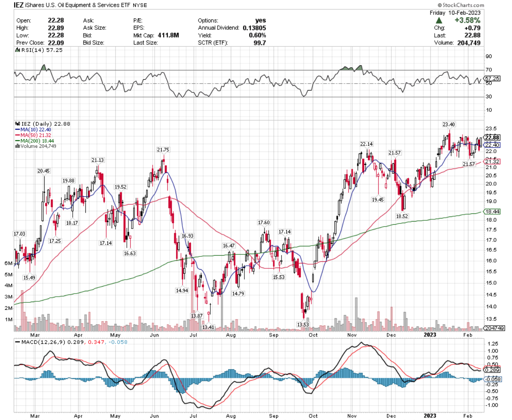Image resolution: width=512 pixels, height=420 pixels.
Task: Click the Annual Dividend value 0.13805
Action: [254, 28]
